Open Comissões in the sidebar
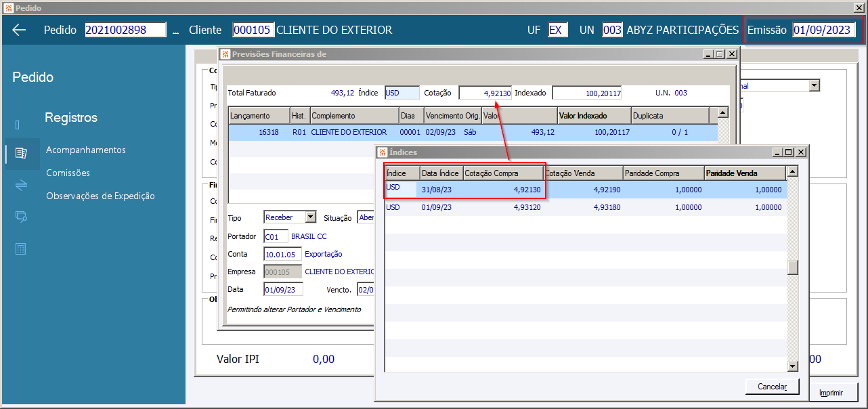Viewport: 868px width, 409px height. tap(68, 173)
